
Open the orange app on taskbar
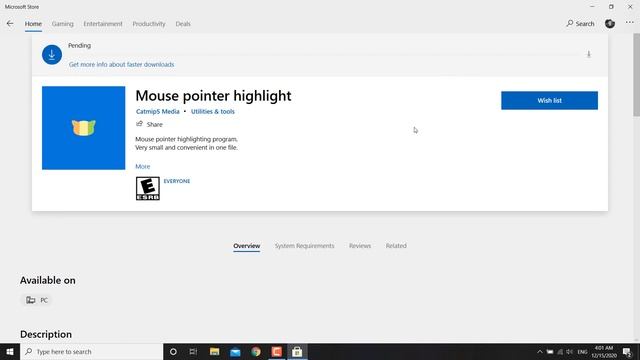(x=276, y=351)
